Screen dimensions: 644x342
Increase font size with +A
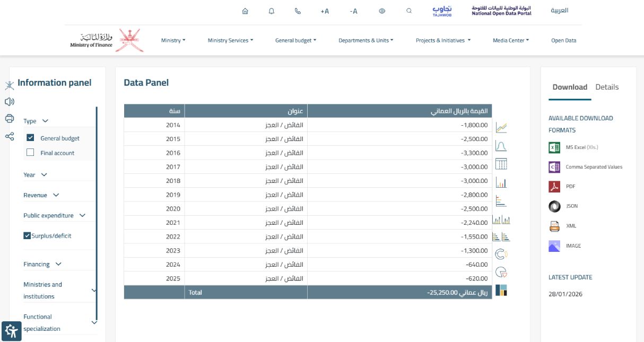click(x=325, y=11)
